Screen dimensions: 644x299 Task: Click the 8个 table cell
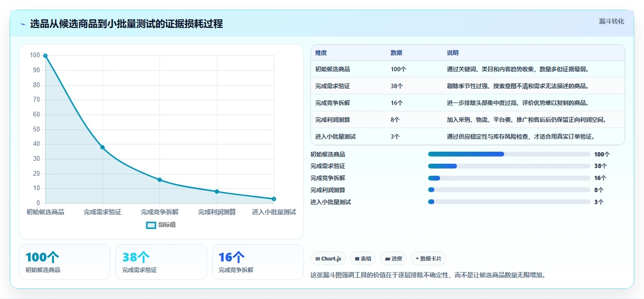point(395,120)
